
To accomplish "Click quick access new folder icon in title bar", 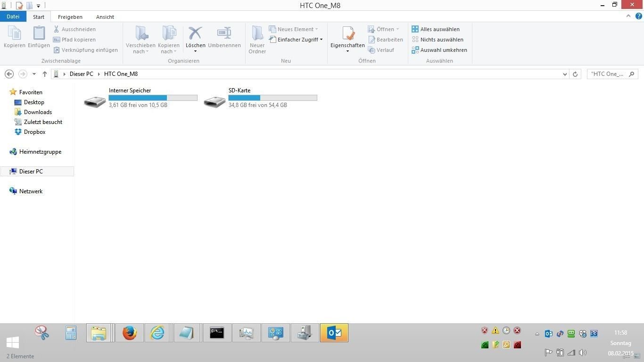I will (29, 6).
